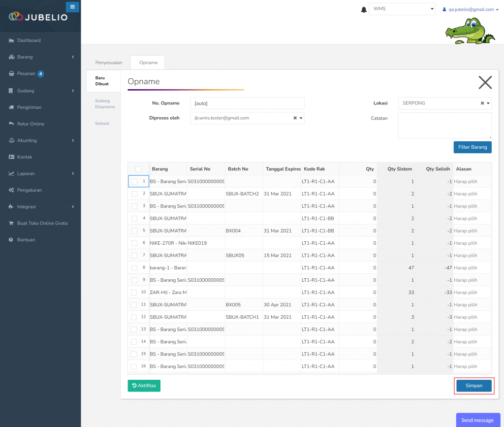The width and height of the screenshot is (504, 427).
Task: Click the Pengiriman truck icon
Action: 11,107
